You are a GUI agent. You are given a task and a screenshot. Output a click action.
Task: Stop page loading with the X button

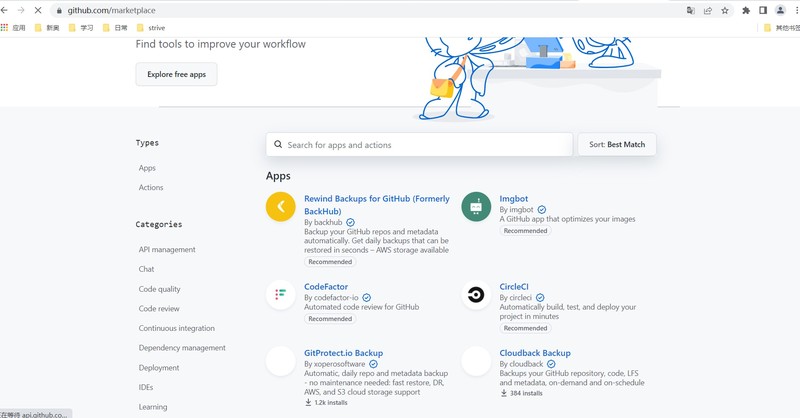click(x=38, y=10)
